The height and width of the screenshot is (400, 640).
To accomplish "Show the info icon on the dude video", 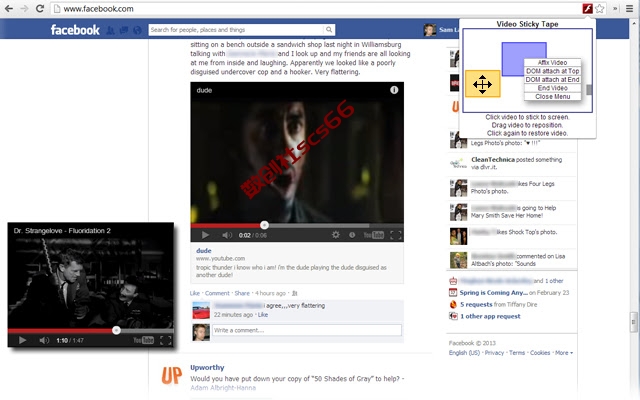I will 394,90.
